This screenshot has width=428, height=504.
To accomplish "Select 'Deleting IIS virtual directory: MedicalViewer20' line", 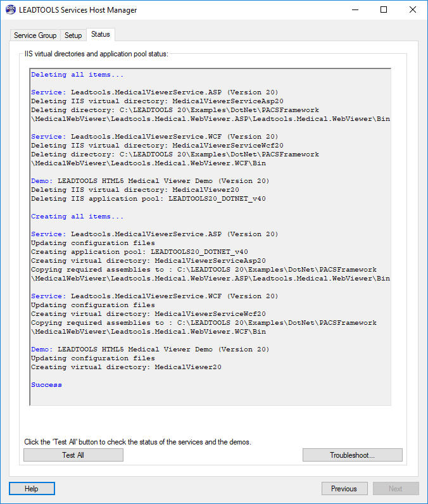I will [135, 190].
